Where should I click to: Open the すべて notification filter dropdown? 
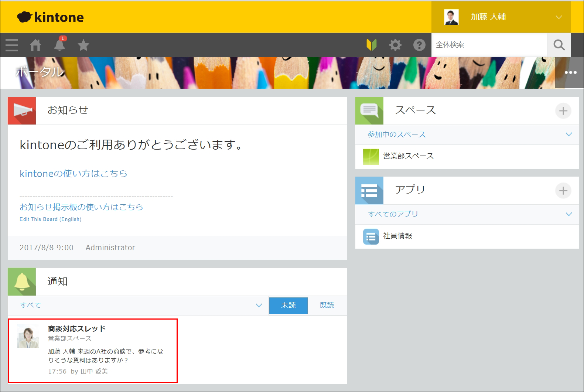pyautogui.click(x=259, y=306)
